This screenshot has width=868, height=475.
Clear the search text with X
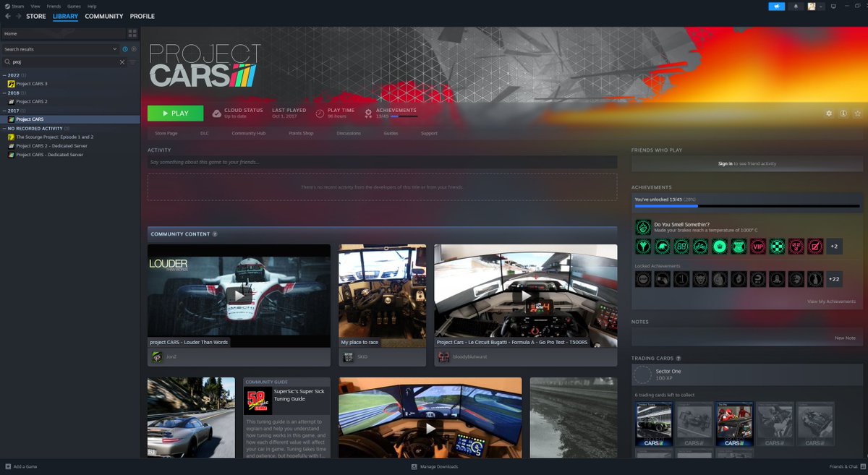122,62
